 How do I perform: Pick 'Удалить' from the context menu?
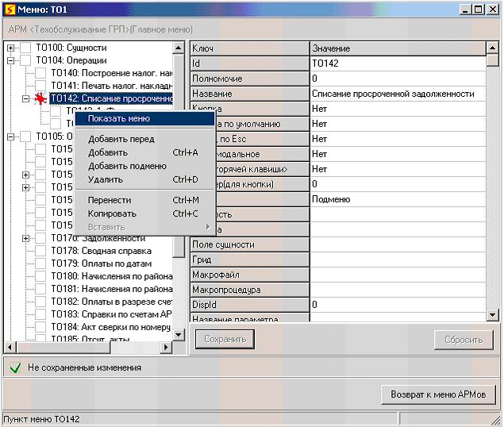[x=106, y=179]
